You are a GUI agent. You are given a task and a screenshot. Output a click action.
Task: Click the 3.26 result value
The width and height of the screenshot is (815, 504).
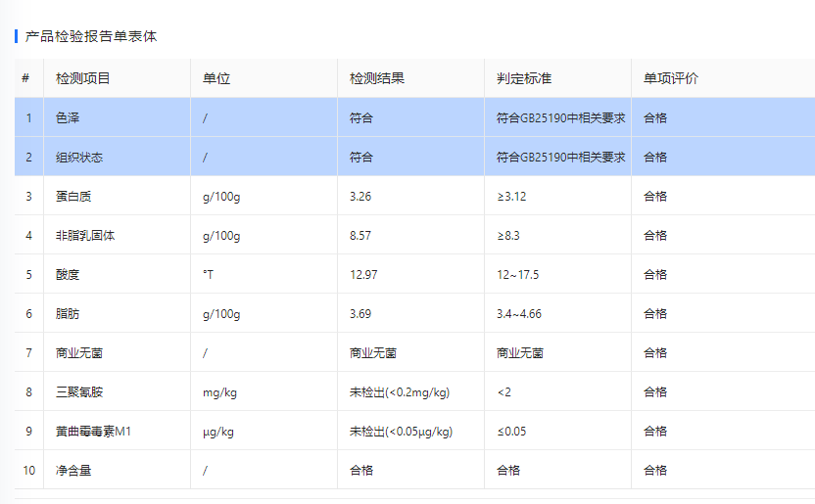(x=360, y=196)
